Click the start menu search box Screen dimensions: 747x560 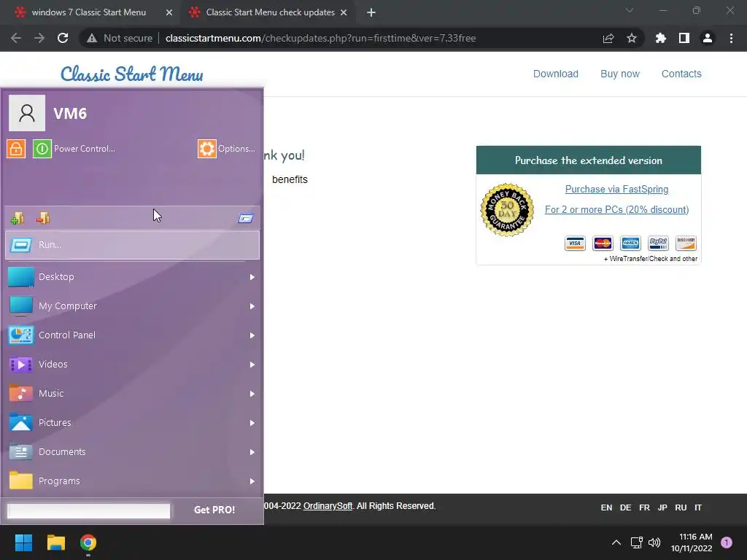click(x=88, y=511)
